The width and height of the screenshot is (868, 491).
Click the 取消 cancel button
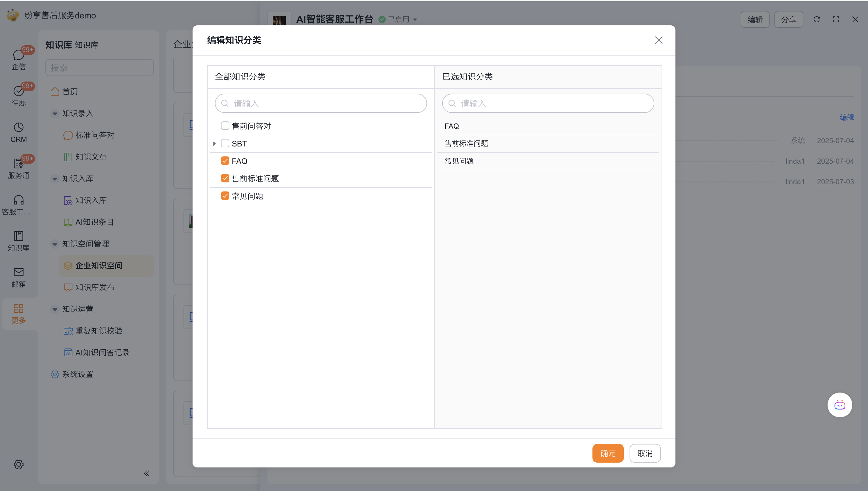tap(645, 453)
